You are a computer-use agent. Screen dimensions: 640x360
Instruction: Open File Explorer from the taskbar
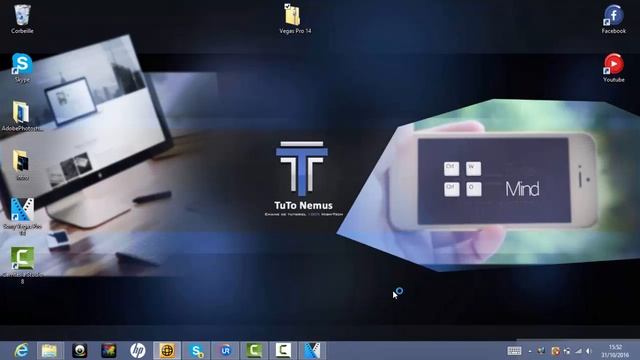coord(50,351)
